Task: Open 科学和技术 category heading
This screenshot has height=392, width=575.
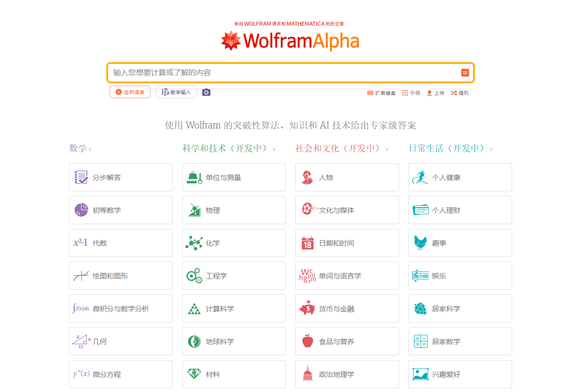Action: tap(229, 148)
